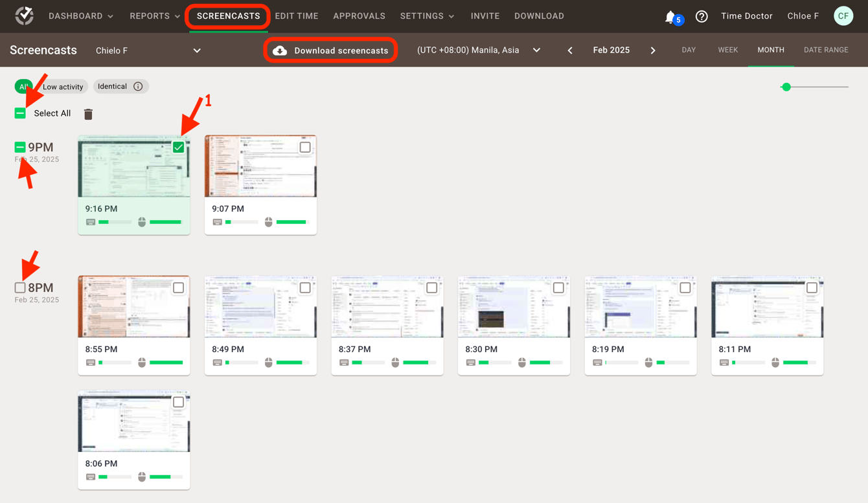Click the notifications bell icon

pos(670,16)
